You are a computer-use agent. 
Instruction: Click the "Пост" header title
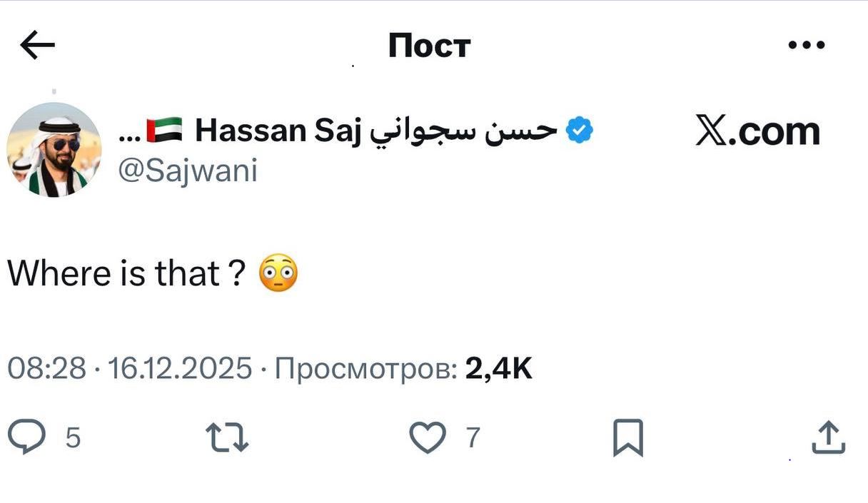tap(430, 46)
